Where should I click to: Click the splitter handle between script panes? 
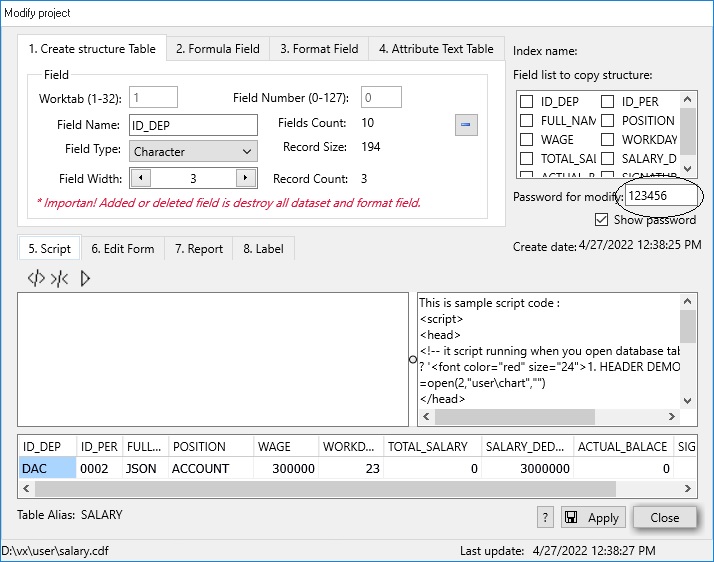pos(413,359)
